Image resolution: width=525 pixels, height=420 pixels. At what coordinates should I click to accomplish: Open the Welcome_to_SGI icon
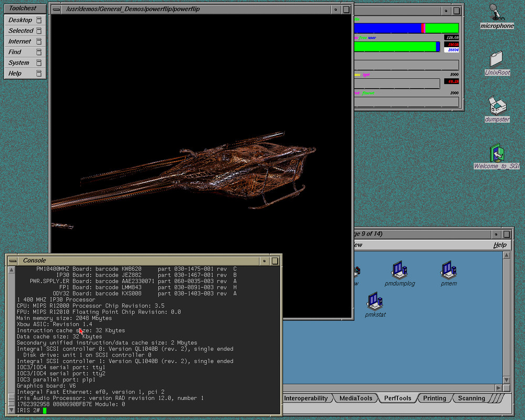click(x=497, y=153)
